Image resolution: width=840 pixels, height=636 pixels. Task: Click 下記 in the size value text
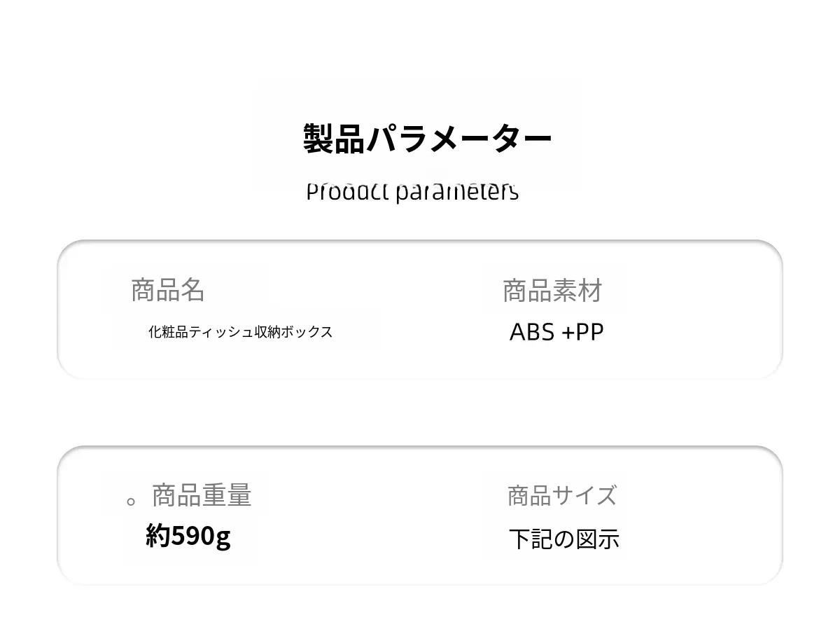pyautogui.click(x=531, y=539)
